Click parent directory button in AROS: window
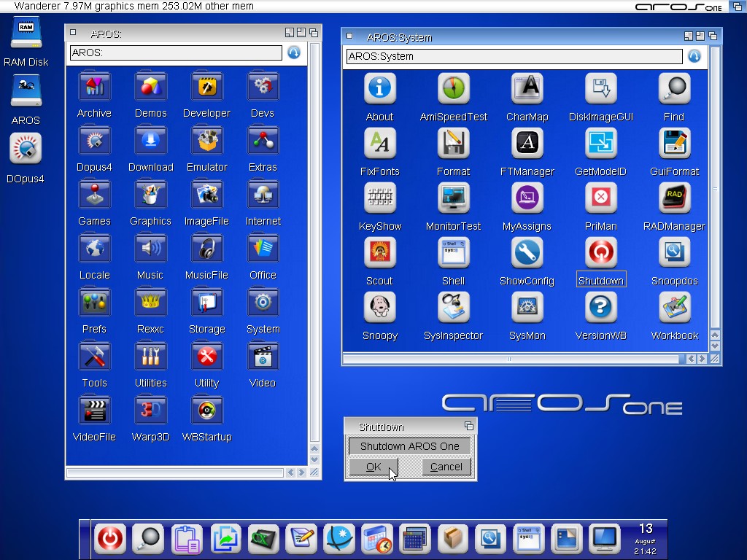Screen dimensions: 747x560 tap(294, 52)
